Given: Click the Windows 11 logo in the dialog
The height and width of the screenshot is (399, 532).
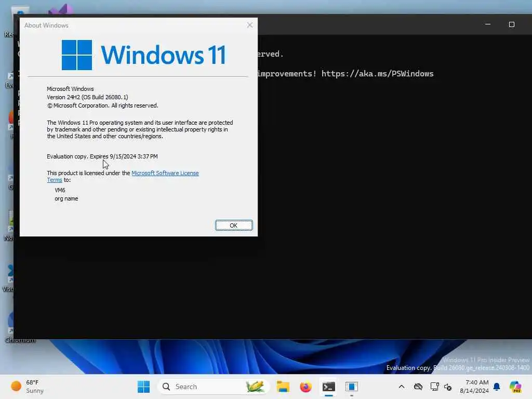Looking at the screenshot, I should 143,55.
